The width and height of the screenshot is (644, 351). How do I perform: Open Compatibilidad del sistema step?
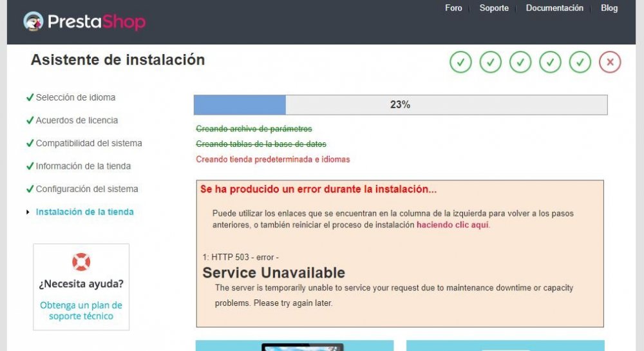tap(89, 143)
